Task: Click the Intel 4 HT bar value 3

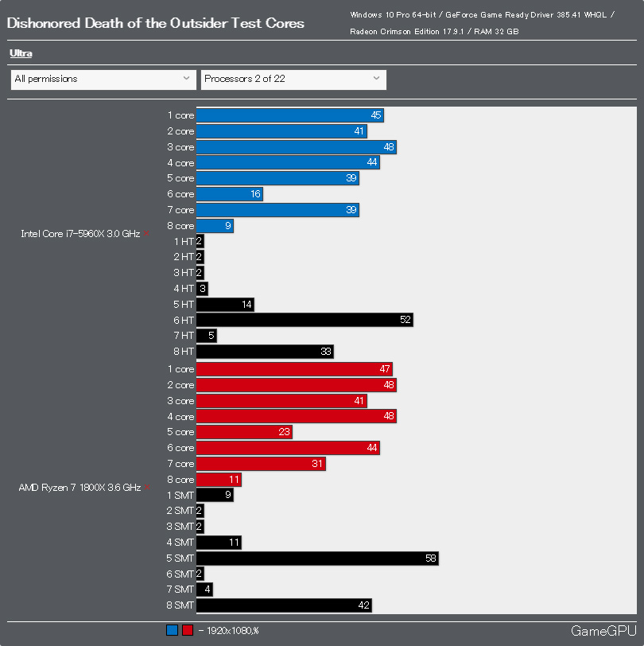Action: pos(203,289)
